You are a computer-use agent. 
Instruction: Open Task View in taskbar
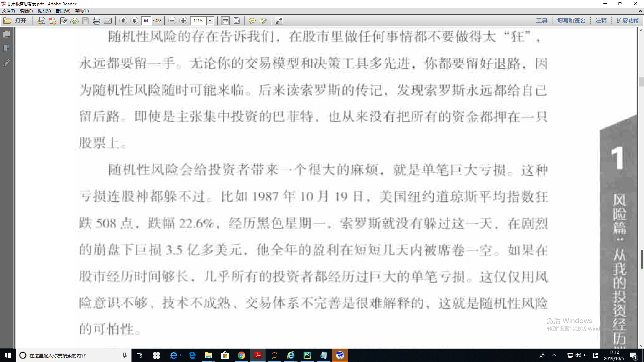(140, 355)
